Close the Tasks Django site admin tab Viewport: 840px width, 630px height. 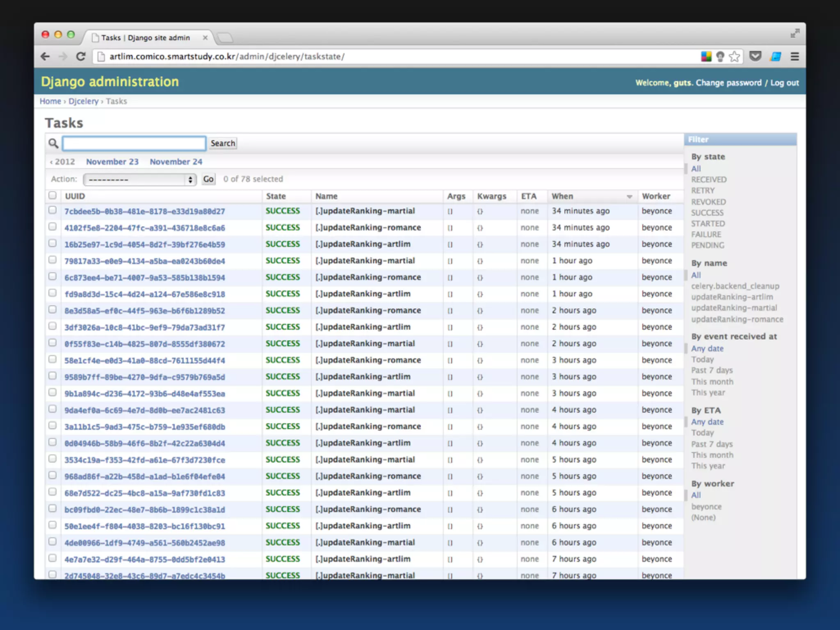205,38
